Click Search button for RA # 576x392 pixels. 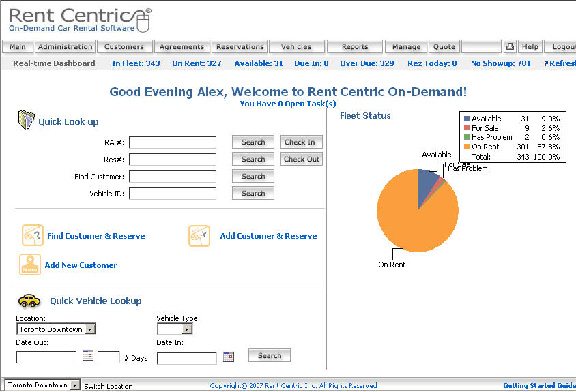click(253, 142)
